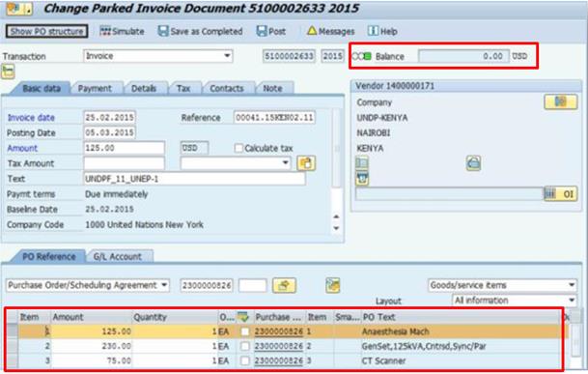
Task: Open the Layout dropdown All information
Action: tap(514, 301)
